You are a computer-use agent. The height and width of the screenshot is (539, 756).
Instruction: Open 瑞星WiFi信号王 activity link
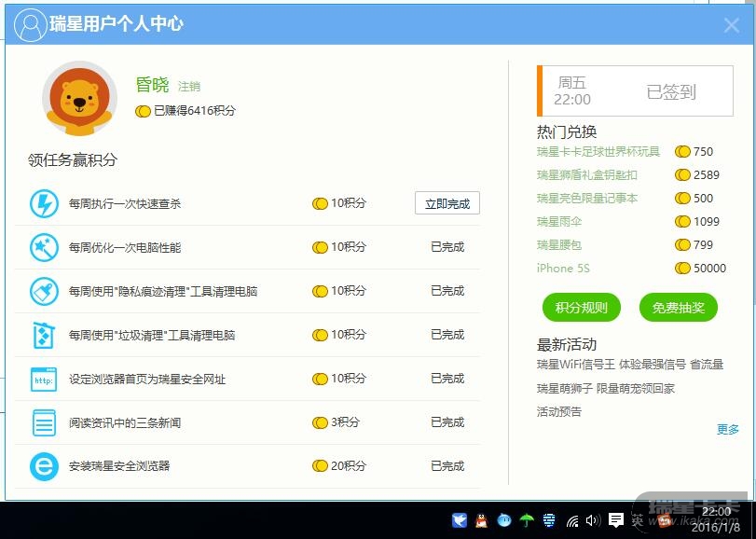pyautogui.click(x=630, y=365)
